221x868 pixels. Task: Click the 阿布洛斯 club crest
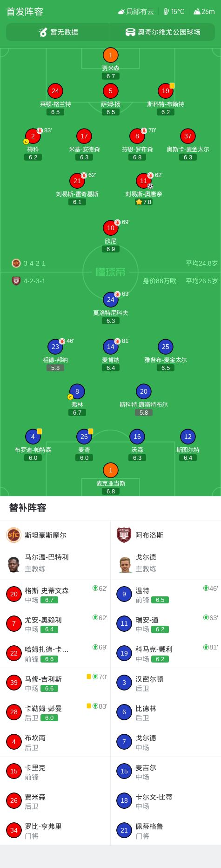click(124, 535)
